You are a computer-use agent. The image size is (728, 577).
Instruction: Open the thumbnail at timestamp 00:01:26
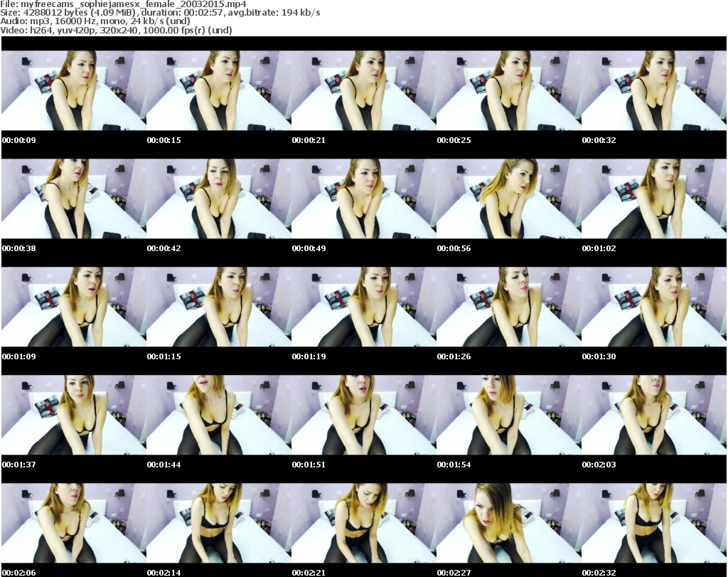coord(509,307)
